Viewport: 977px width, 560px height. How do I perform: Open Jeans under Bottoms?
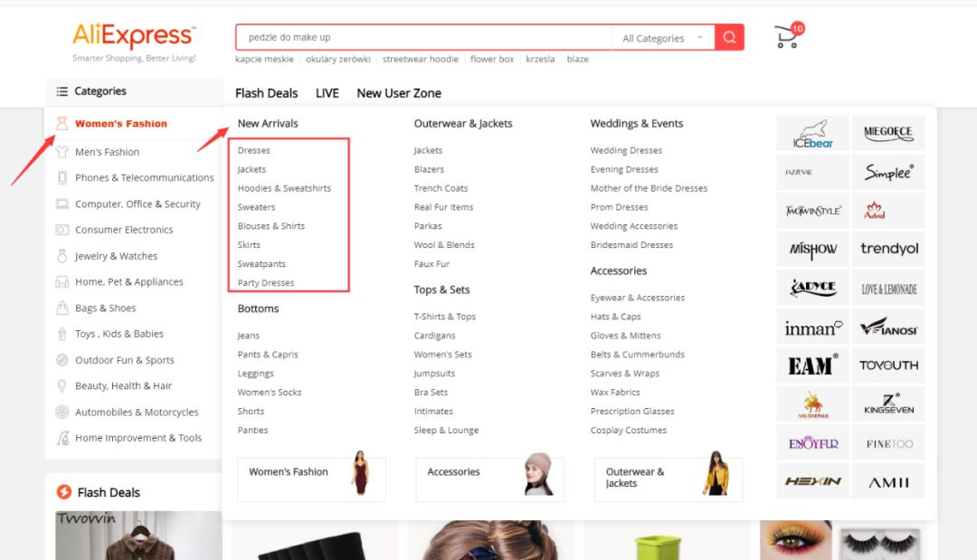pyautogui.click(x=249, y=336)
